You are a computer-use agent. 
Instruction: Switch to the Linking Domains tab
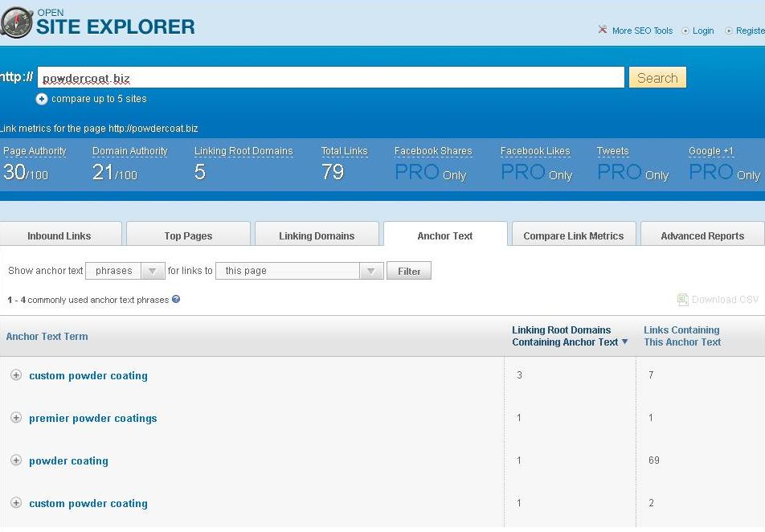coord(317,234)
